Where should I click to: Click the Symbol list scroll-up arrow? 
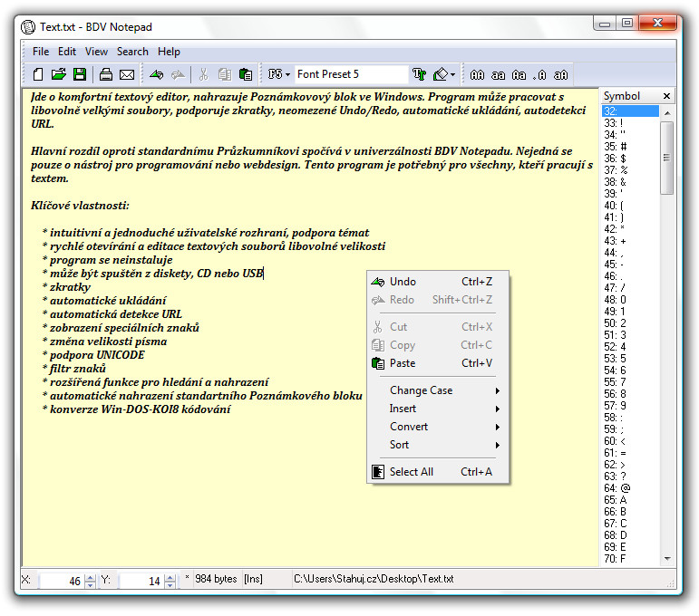tap(667, 113)
